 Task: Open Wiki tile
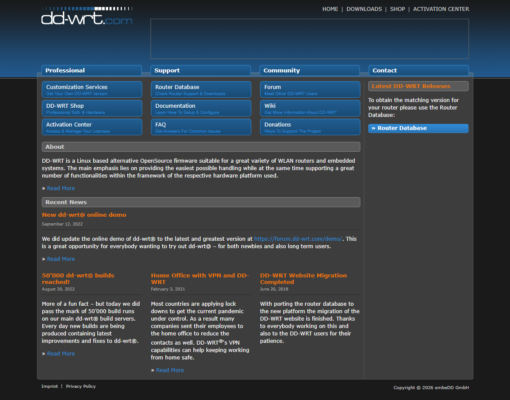[310, 108]
